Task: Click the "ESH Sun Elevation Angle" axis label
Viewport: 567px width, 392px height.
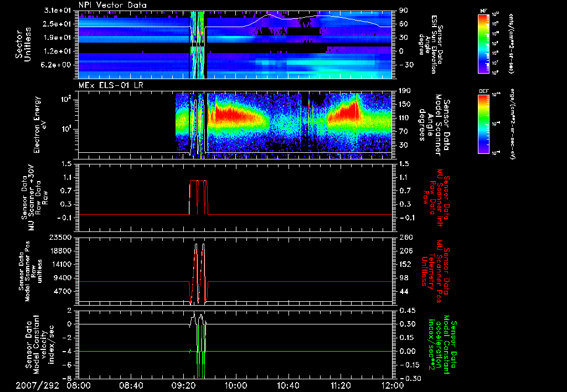Action: [431, 44]
